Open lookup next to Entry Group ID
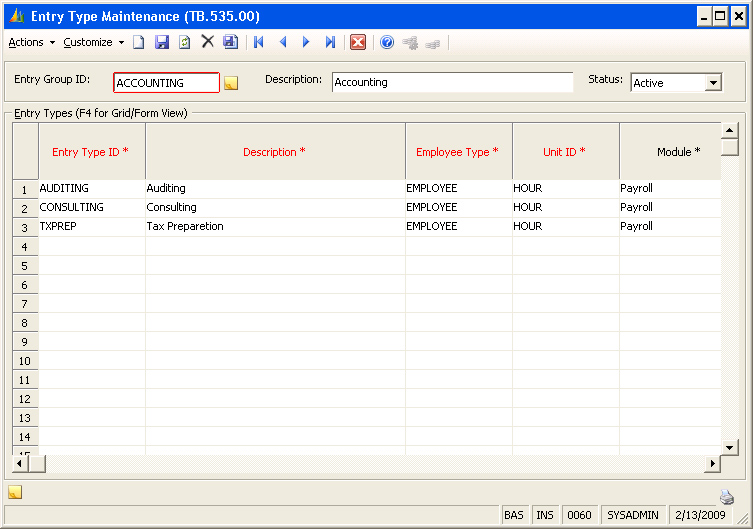 pos(231,83)
